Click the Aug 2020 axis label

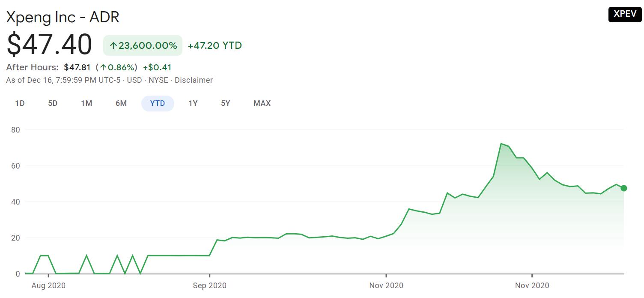pyautogui.click(x=48, y=286)
